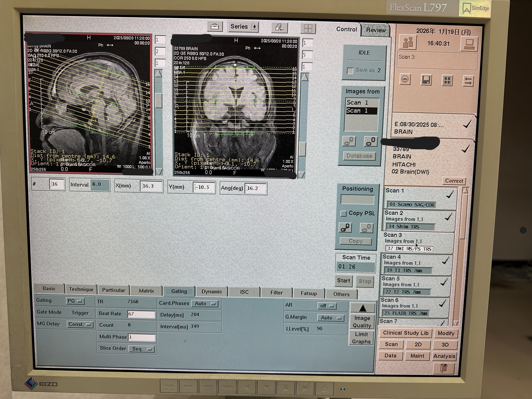Open the Slice Order Seq. dropdown
This screenshot has width=532, height=399.
(141, 349)
